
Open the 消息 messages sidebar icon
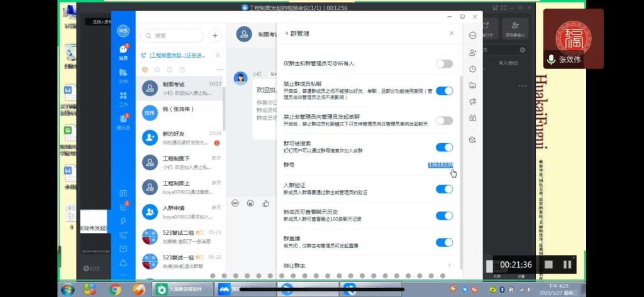[x=123, y=51]
